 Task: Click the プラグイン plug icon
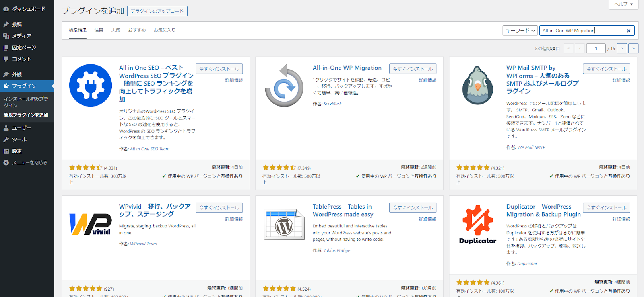coord(6,86)
